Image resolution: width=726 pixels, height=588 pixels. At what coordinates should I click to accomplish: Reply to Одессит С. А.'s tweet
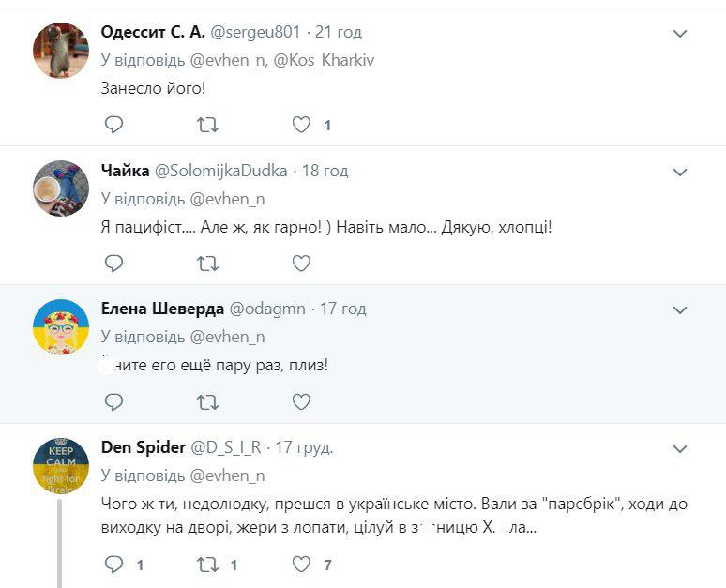pyautogui.click(x=113, y=125)
